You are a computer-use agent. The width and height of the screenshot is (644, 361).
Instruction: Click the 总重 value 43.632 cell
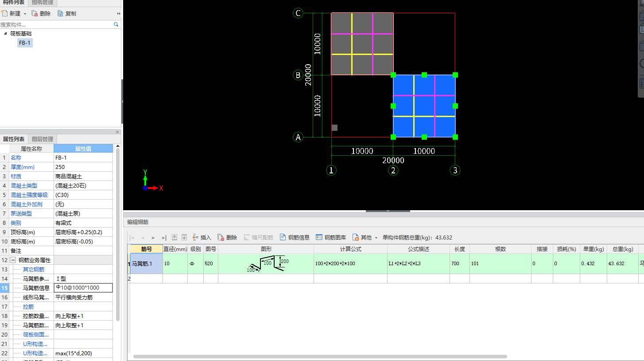[622, 264]
